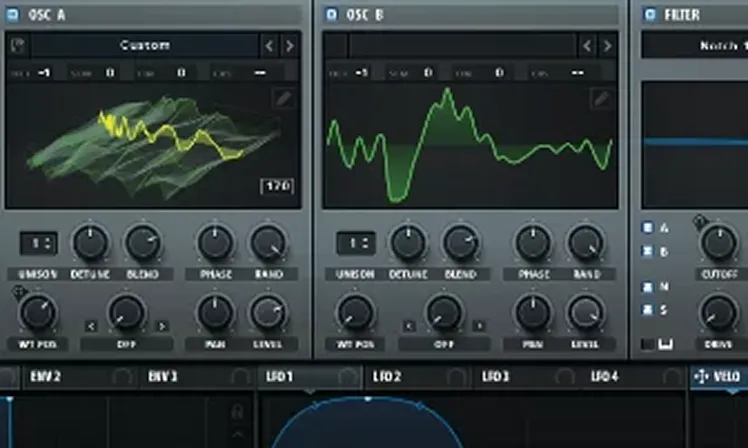Viewport: 748px width, 448px height.
Task: Toggle the OSC B power switch
Action: [x=332, y=14]
